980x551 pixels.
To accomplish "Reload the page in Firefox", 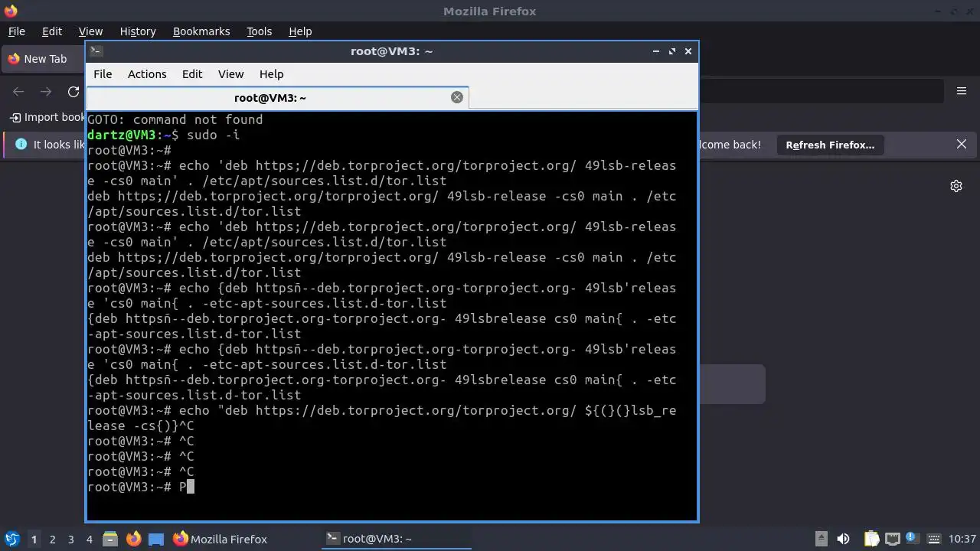I will [x=73, y=91].
